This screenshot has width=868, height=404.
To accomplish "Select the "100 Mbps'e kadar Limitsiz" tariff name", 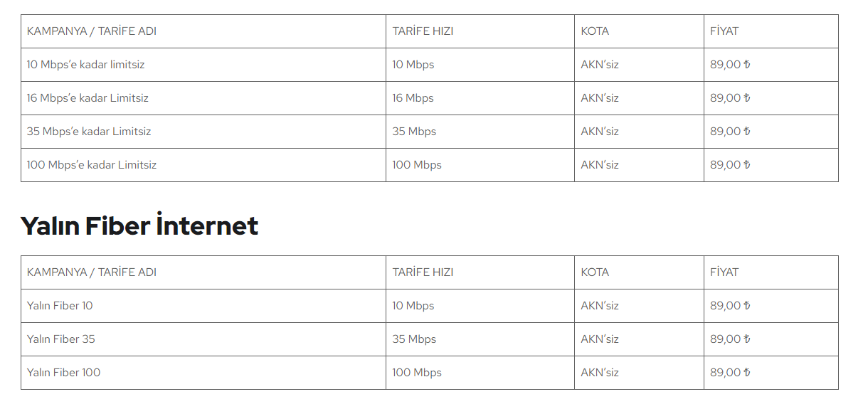I will [92, 165].
